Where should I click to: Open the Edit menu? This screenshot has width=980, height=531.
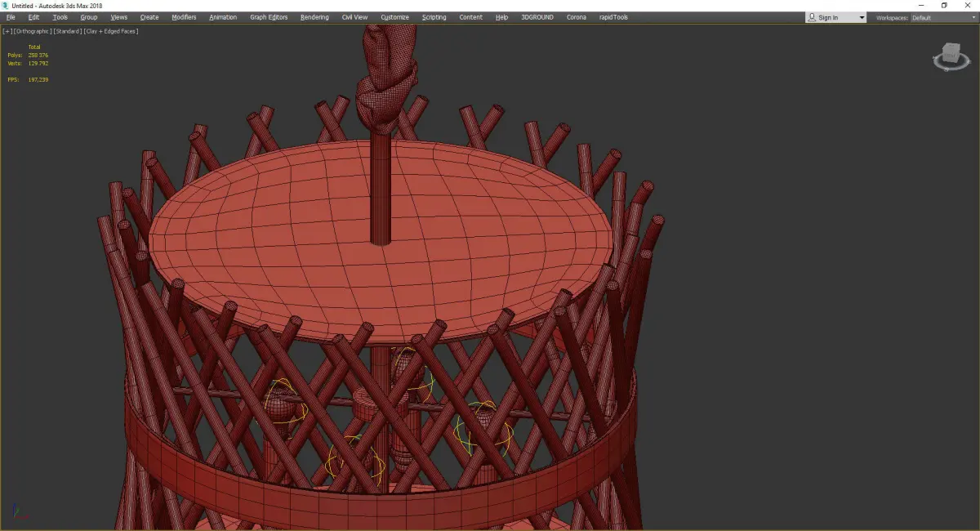point(33,17)
